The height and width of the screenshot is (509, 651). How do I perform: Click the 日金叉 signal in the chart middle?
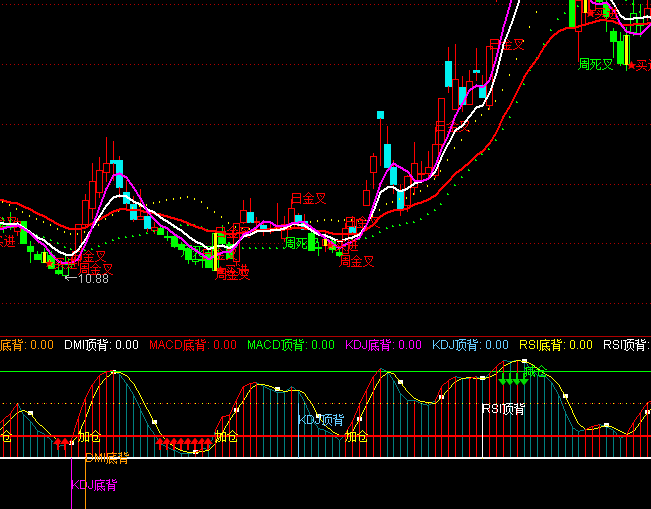pyautogui.click(x=309, y=199)
